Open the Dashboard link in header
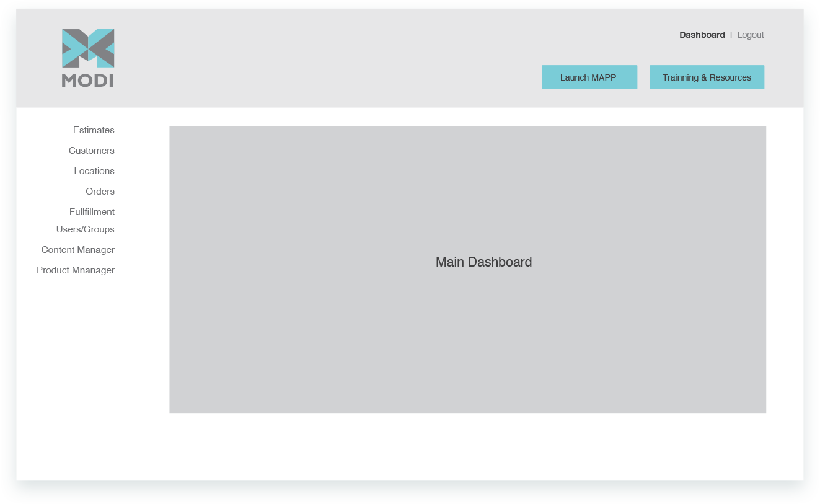 (702, 35)
